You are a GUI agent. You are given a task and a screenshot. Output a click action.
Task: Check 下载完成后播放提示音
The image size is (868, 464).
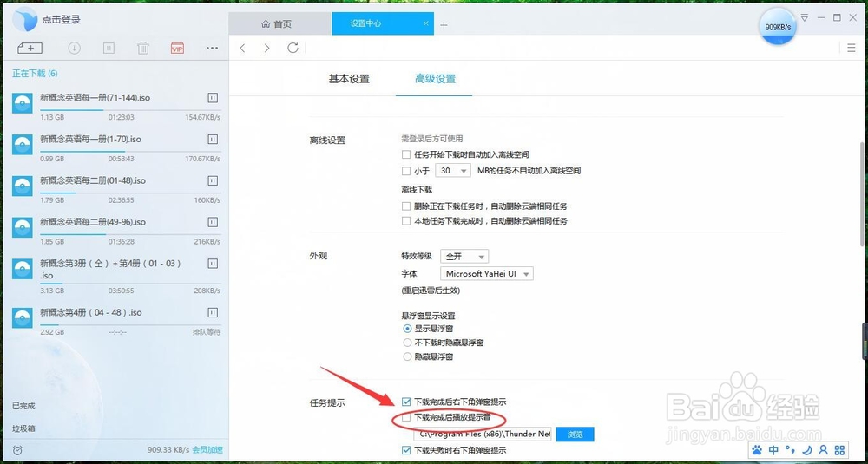pyautogui.click(x=406, y=417)
